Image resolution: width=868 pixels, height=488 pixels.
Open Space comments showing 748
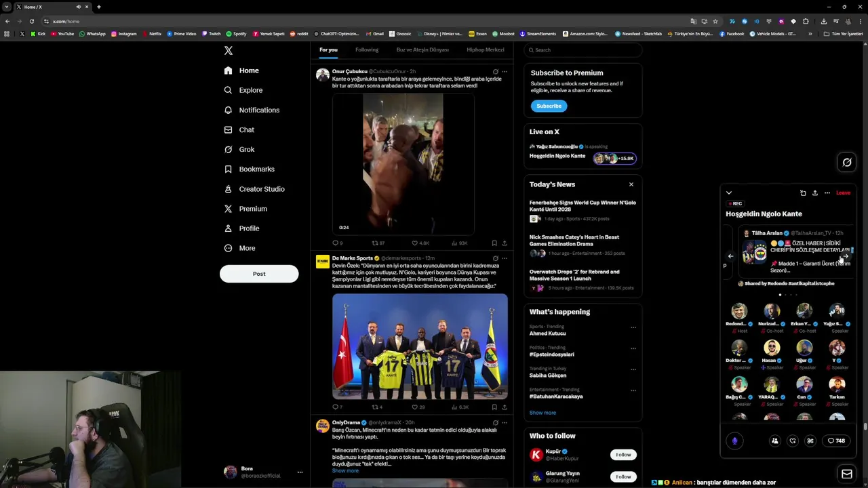836,441
